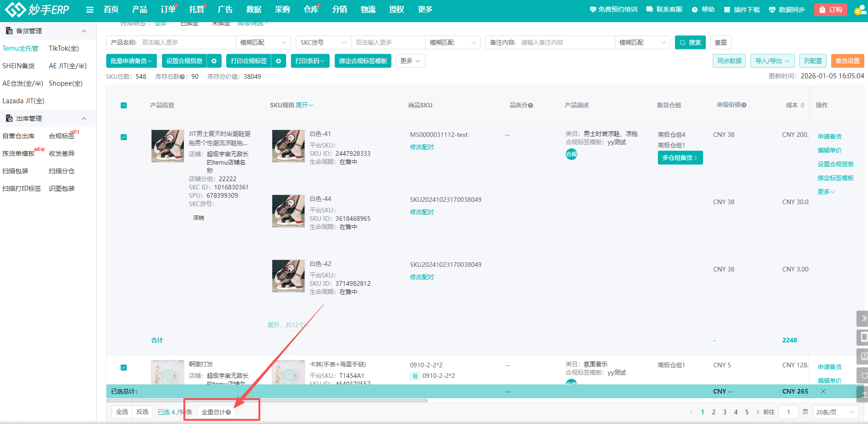Open the 导入/导出 dropdown
The width and height of the screenshot is (868, 424).
click(x=772, y=61)
